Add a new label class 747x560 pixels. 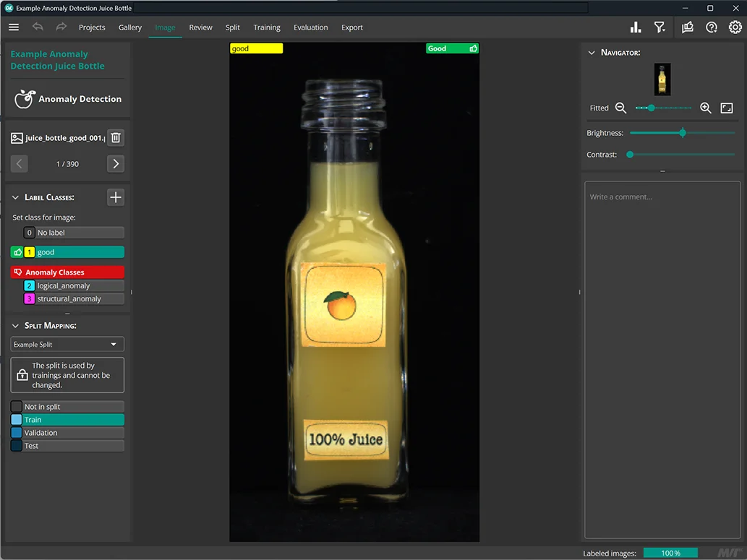point(116,197)
